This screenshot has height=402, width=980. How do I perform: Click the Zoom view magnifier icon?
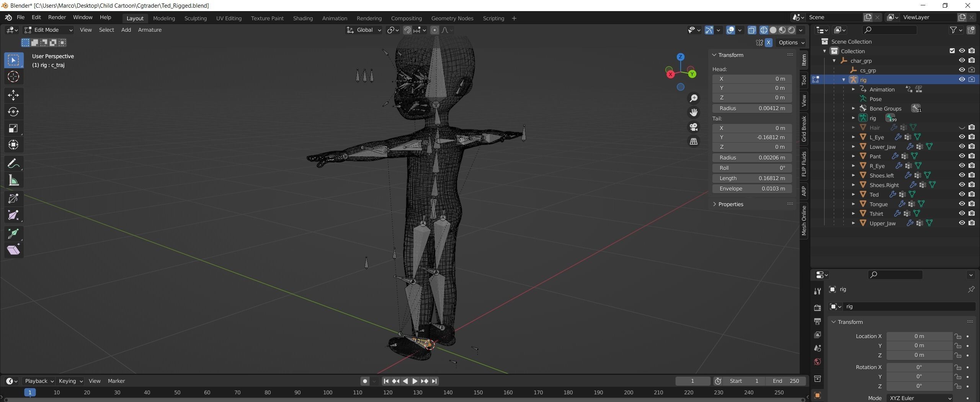coord(694,98)
